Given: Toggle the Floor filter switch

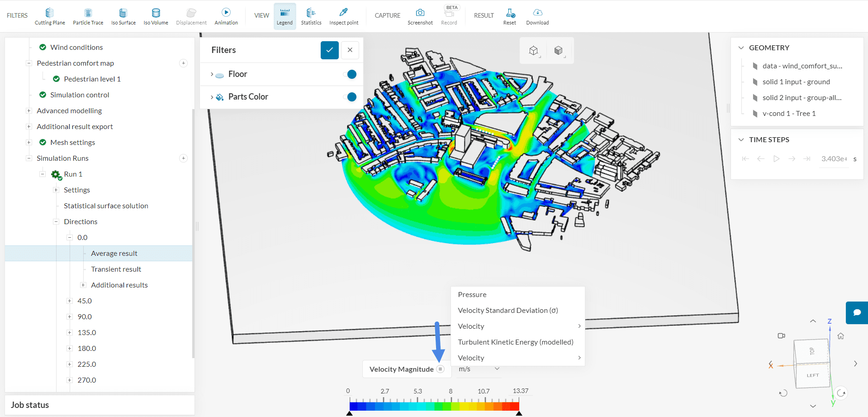Looking at the screenshot, I should pos(350,74).
